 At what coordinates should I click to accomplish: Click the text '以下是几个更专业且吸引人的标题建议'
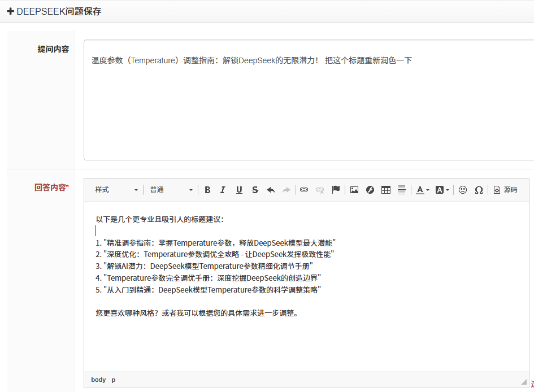point(158,220)
